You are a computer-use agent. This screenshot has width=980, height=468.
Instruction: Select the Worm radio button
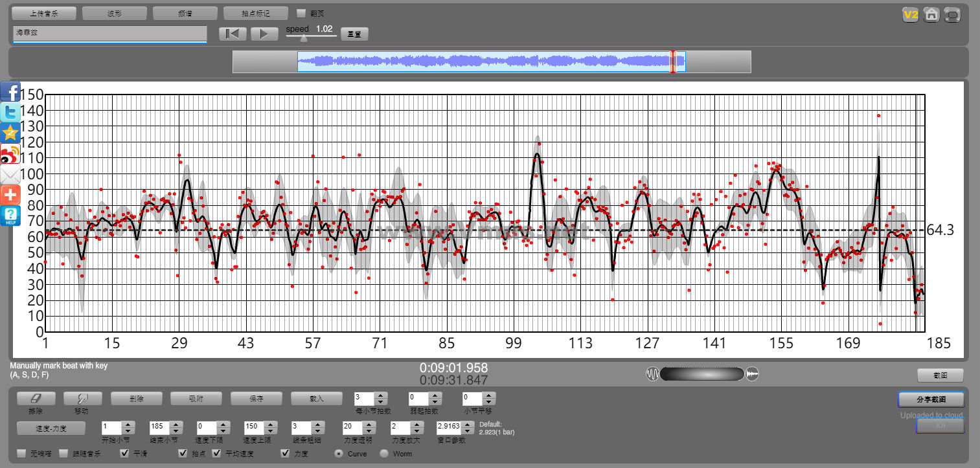pyautogui.click(x=384, y=454)
